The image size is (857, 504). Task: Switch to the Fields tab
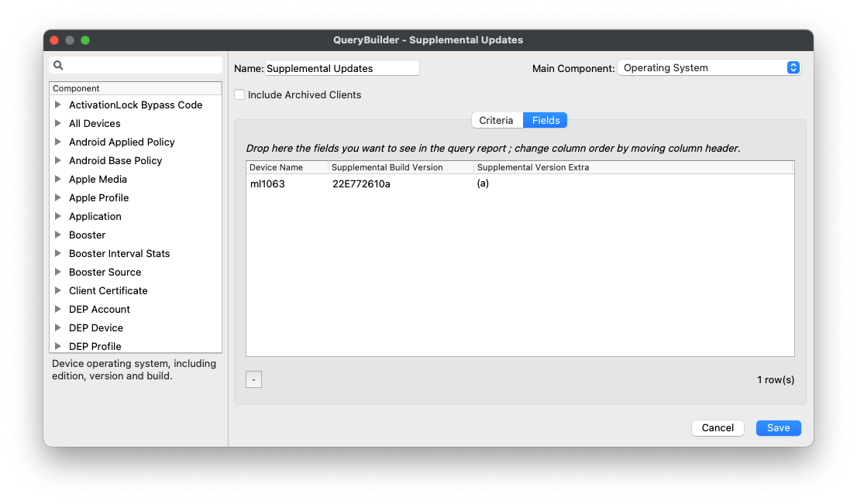click(x=546, y=120)
